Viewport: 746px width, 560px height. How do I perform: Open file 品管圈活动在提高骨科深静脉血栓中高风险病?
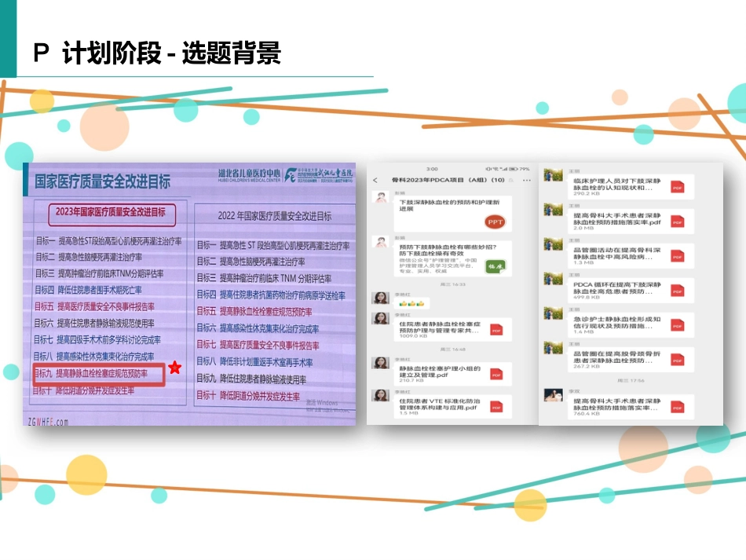click(631, 256)
